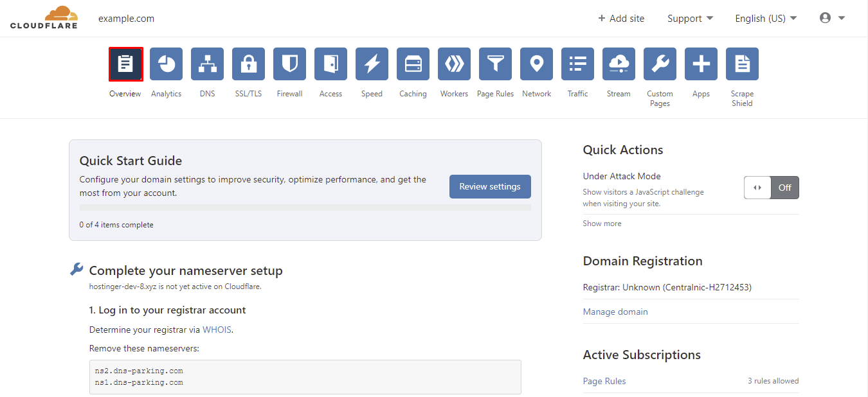868x397 pixels.
Task: Open the user account dropdown
Action: (832, 19)
